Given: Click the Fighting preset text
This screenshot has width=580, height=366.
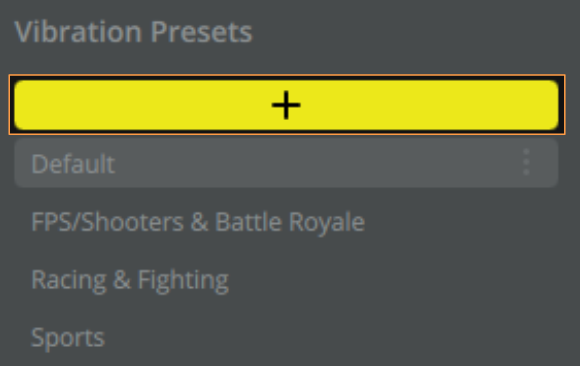Looking at the screenshot, I should point(183,280).
